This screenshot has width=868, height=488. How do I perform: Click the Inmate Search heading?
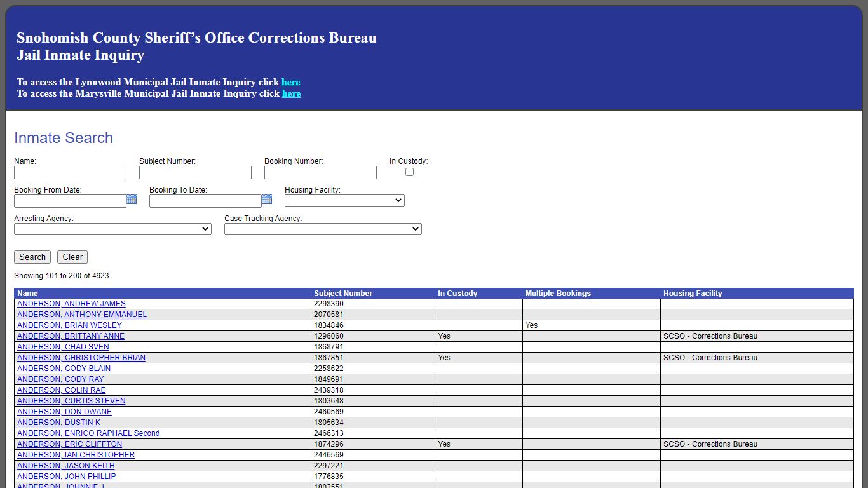click(64, 138)
